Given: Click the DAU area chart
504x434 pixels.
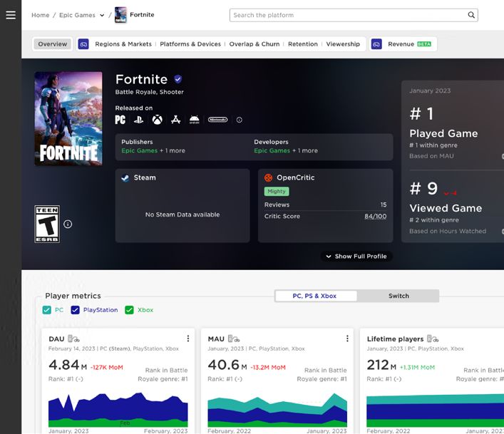Looking at the screenshot, I should click(118, 410).
